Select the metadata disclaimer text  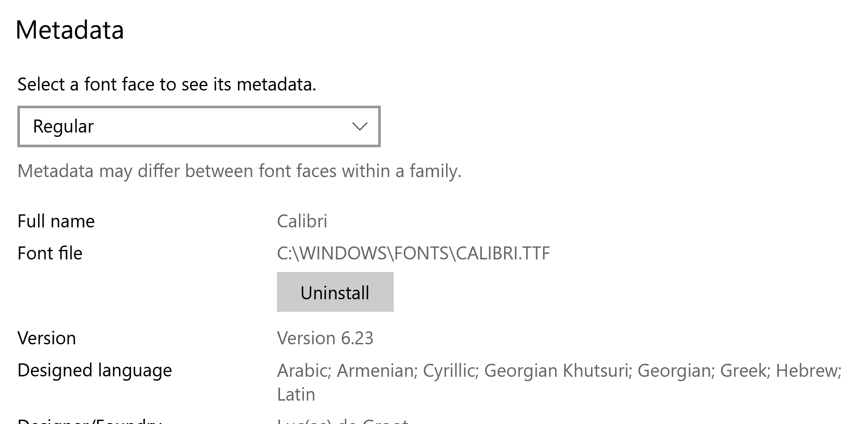click(x=239, y=172)
